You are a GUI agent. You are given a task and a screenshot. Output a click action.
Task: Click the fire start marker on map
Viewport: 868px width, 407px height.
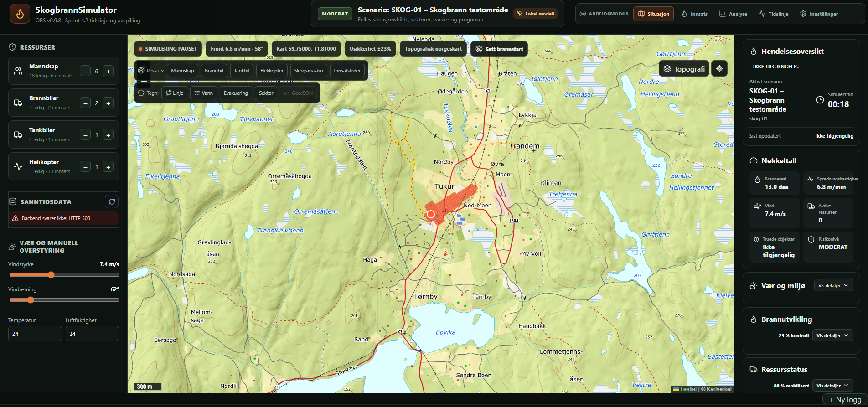(x=431, y=214)
